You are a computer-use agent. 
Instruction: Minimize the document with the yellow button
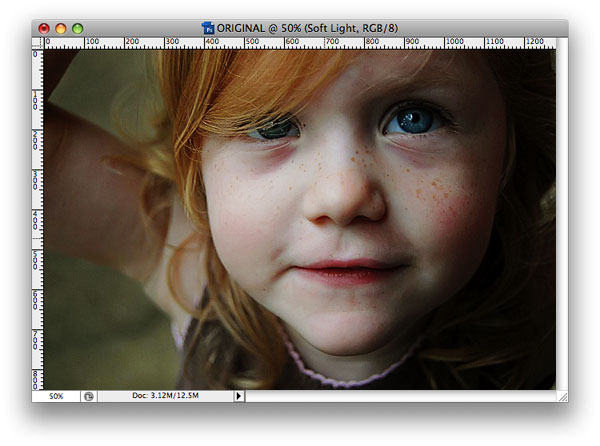click(61, 29)
